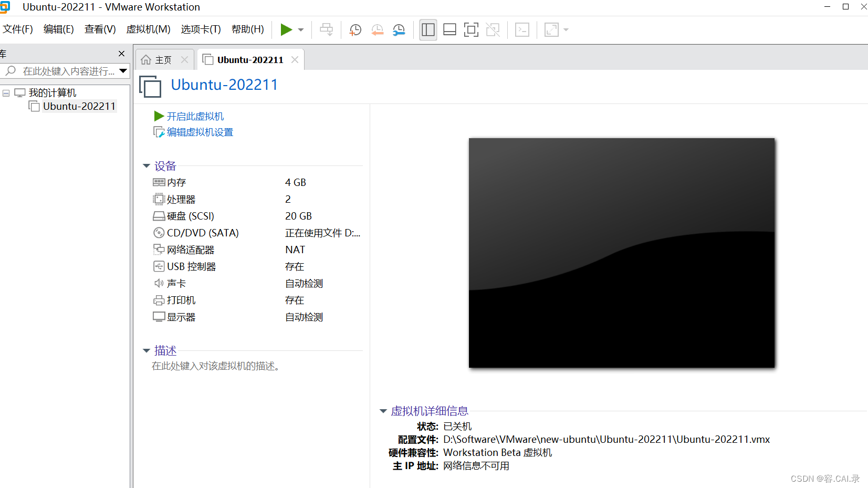Open the power options dropdown arrow
The width and height of the screenshot is (868, 488).
[x=301, y=30]
